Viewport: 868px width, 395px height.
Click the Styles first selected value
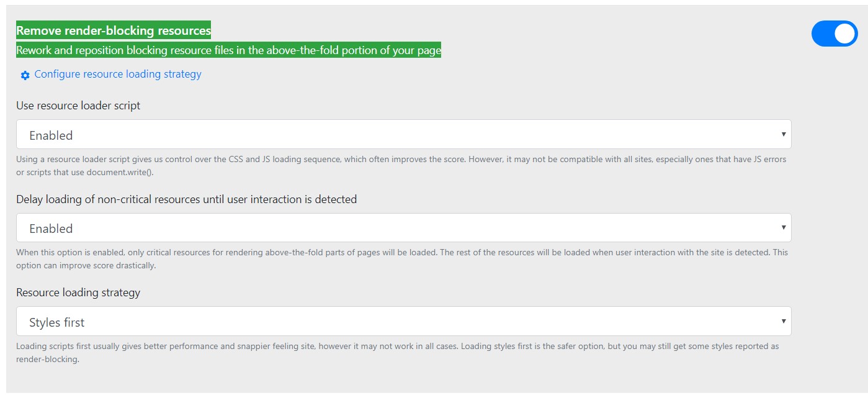tap(57, 322)
